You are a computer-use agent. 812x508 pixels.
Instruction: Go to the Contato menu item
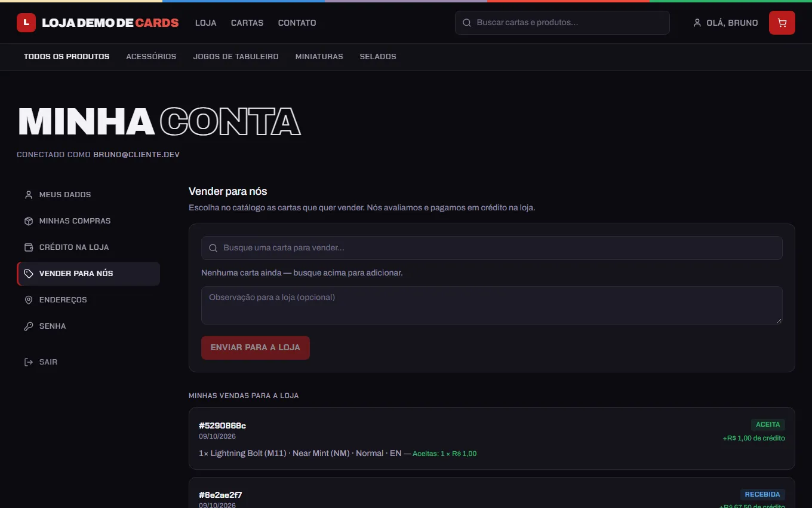pyautogui.click(x=297, y=23)
